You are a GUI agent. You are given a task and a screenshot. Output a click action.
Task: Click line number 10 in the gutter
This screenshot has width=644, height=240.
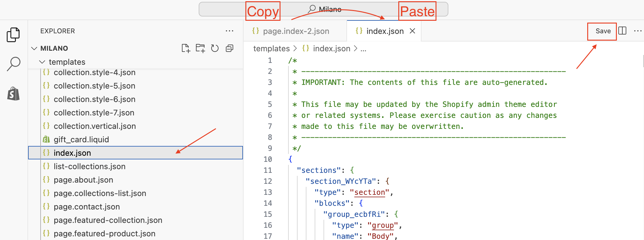268,159
